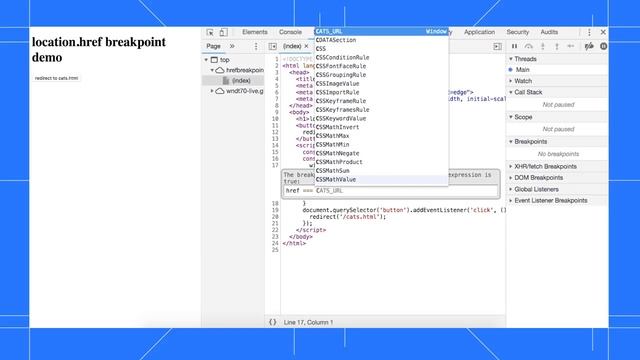This screenshot has width=640, height=360.
Task: Switch to the Elements tab
Action: tap(255, 32)
